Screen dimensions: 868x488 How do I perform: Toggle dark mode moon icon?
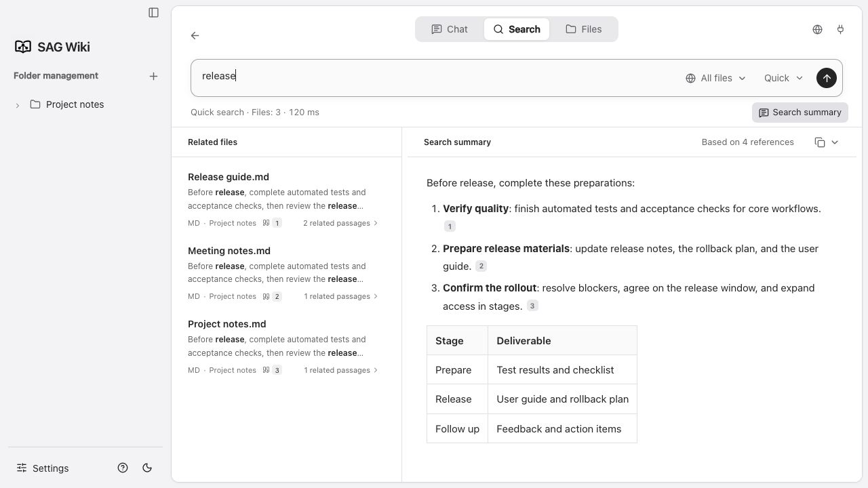coord(147,468)
